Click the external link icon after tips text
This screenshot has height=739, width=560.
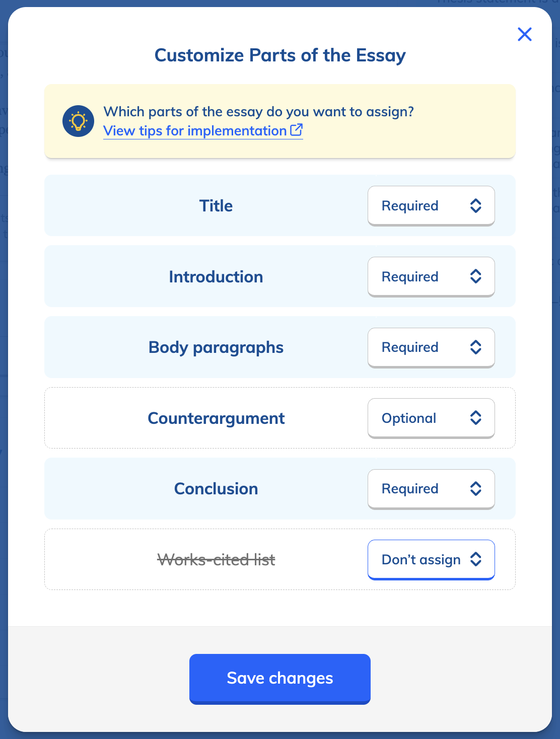297,129
